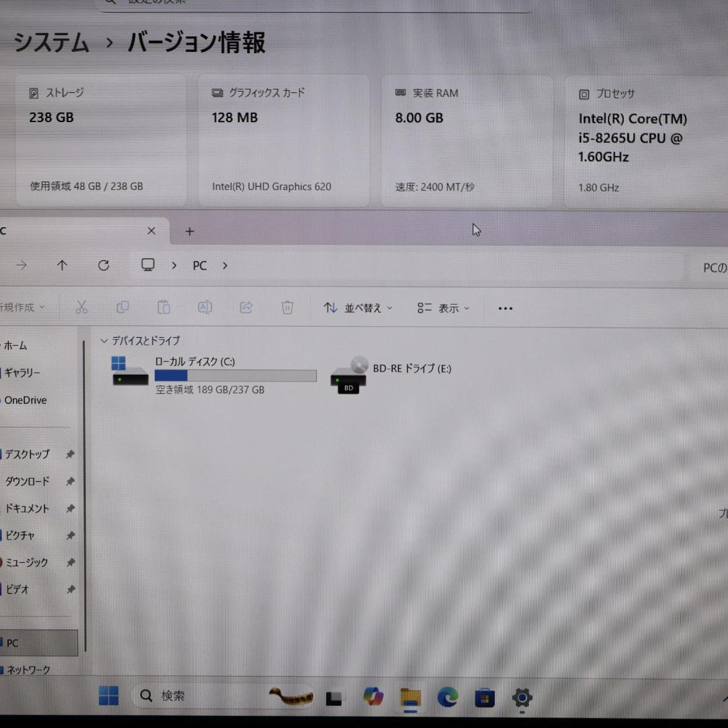Open the 並べ替え (Sort) dropdown
The image size is (728, 728).
(x=357, y=308)
